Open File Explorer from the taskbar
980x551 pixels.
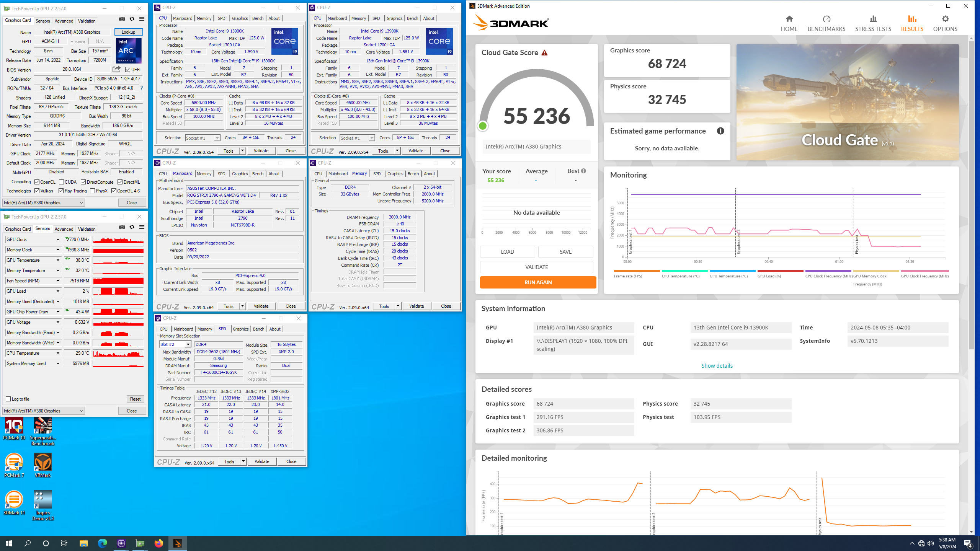(x=83, y=543)
